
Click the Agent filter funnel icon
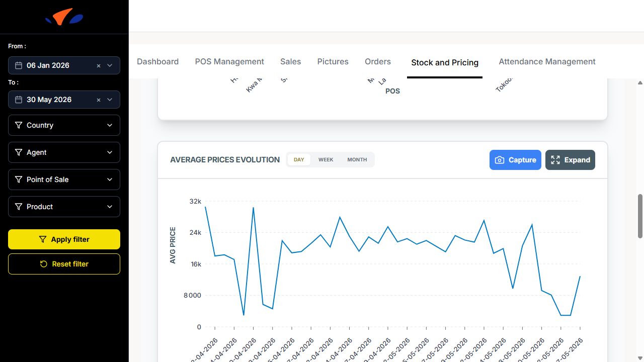[19, 152]
